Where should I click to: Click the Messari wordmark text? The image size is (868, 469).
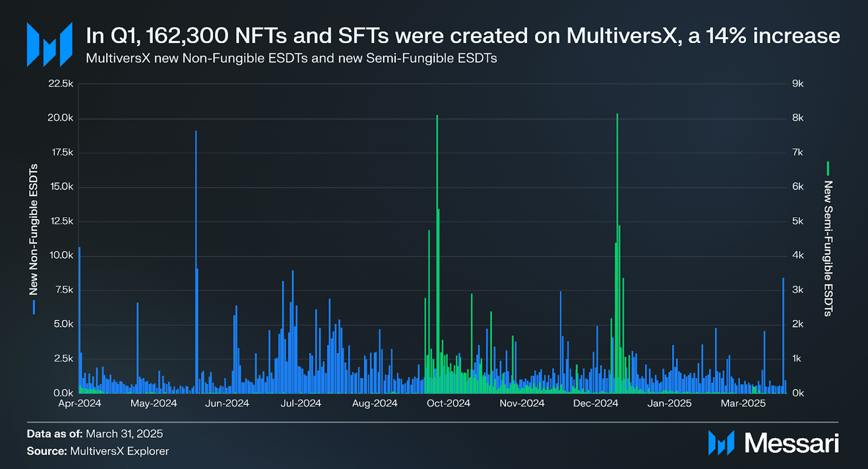(x=791, y=443)
